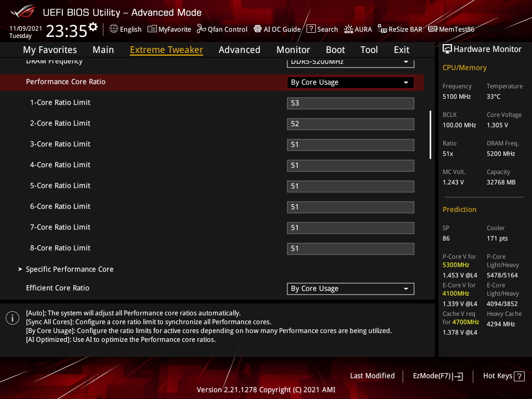This screenshot has width=532, height=399.
Task: Open Performance Core Ratio dropdown
Action: click(x=351, y=83)
